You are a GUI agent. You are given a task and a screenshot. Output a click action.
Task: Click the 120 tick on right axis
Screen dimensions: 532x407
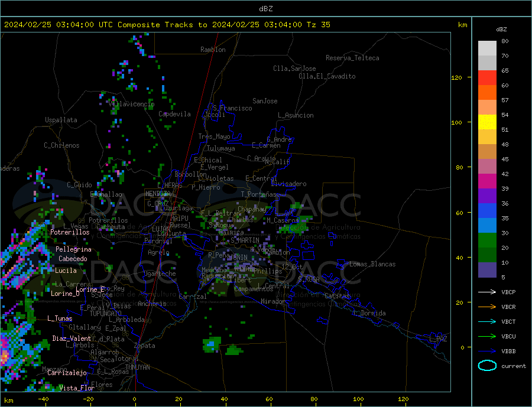[x=456, y=77]
